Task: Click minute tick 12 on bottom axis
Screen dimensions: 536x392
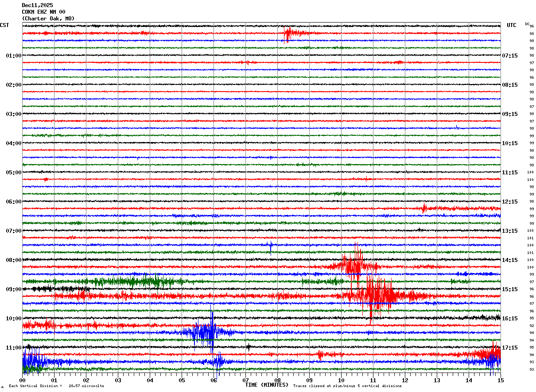Action: (x=405, y=380)
